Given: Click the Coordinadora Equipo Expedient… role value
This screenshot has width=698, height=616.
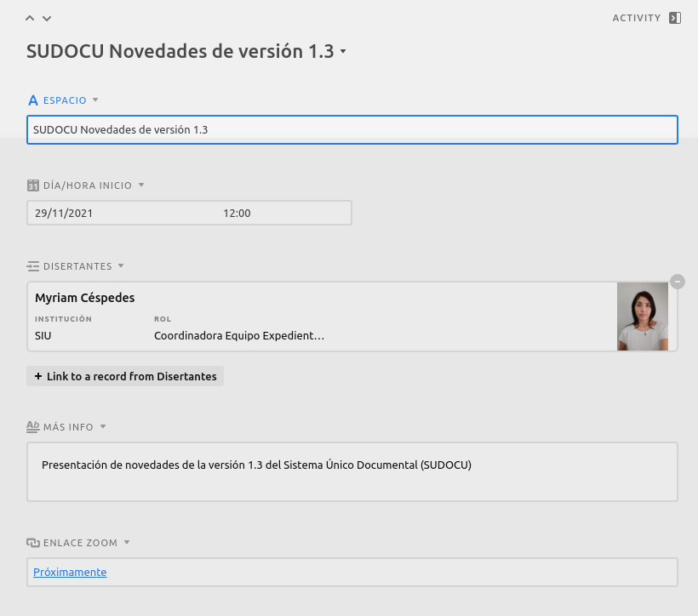Looking at the screenshot, I should 239,335.
